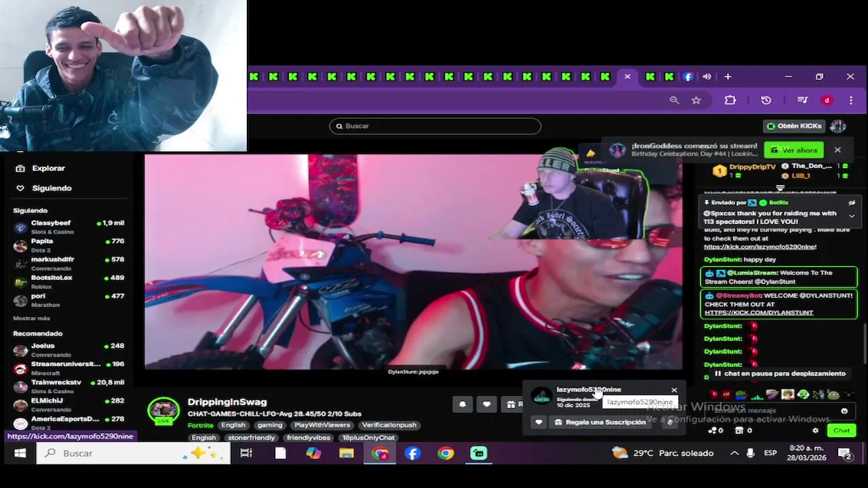Click 18plusOnlyChat tag

click(x=368, y=438)
